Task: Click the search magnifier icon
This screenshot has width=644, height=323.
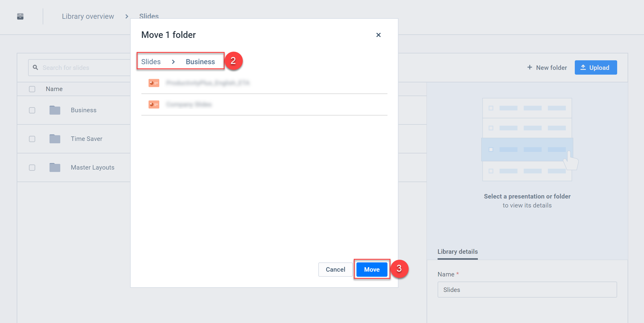Action: 35,67
